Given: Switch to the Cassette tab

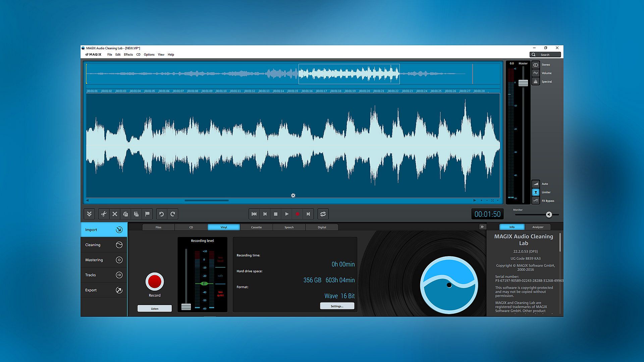Looking at the screenshot, I should [256, 227].
